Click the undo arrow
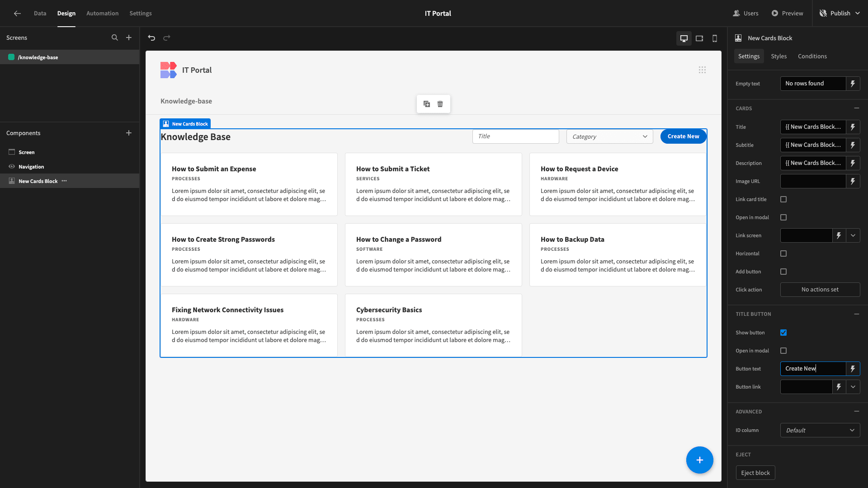The image size is (868, 488). [x=151, y=38]
